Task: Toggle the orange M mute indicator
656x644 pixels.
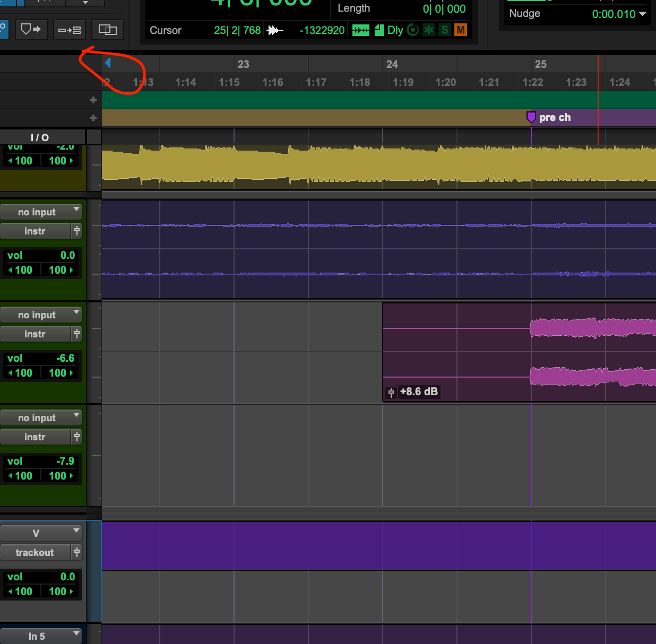Action: click(461, 30)
